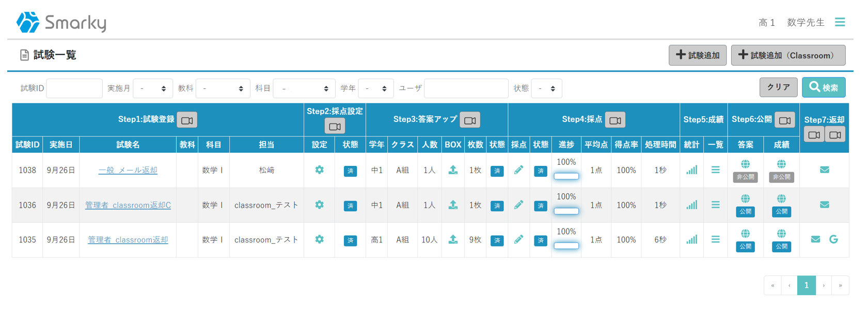
Task: Toggle answer publication globe for exam 1035
Action: coord(745,234)
